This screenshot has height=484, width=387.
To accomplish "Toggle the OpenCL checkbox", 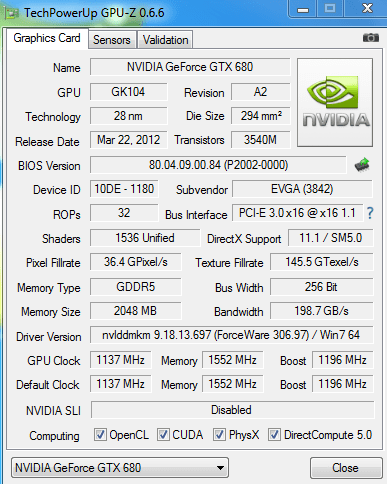I will 100,435.
